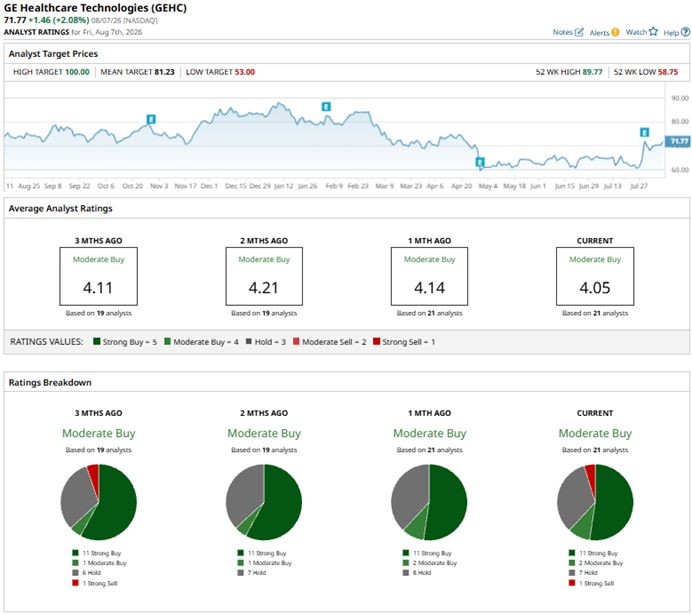
Task: Click the earnings marker near Nov 3
Action: 151,119
